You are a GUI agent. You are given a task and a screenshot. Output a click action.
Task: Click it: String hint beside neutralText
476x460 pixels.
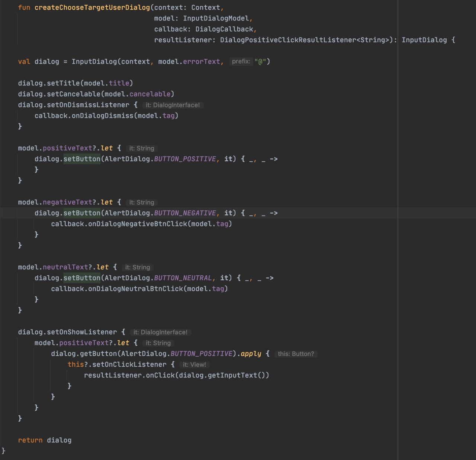click(x=138, y=268)
